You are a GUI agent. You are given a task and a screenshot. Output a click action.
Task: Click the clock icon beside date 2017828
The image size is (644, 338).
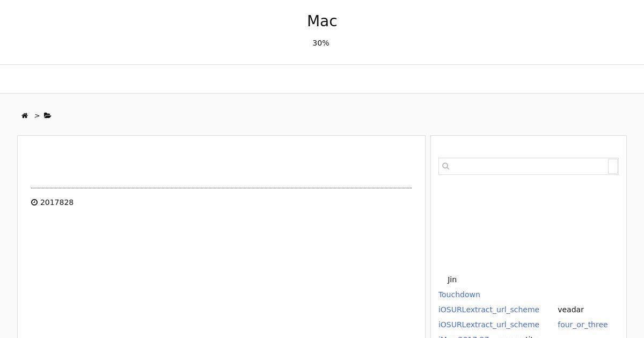(34, 202)
